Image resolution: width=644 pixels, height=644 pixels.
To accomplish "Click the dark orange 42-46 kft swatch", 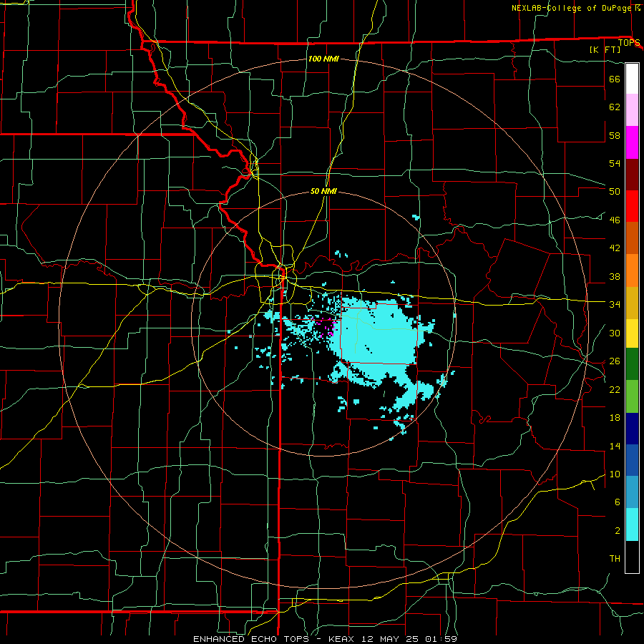I will (x=632, y=238).
